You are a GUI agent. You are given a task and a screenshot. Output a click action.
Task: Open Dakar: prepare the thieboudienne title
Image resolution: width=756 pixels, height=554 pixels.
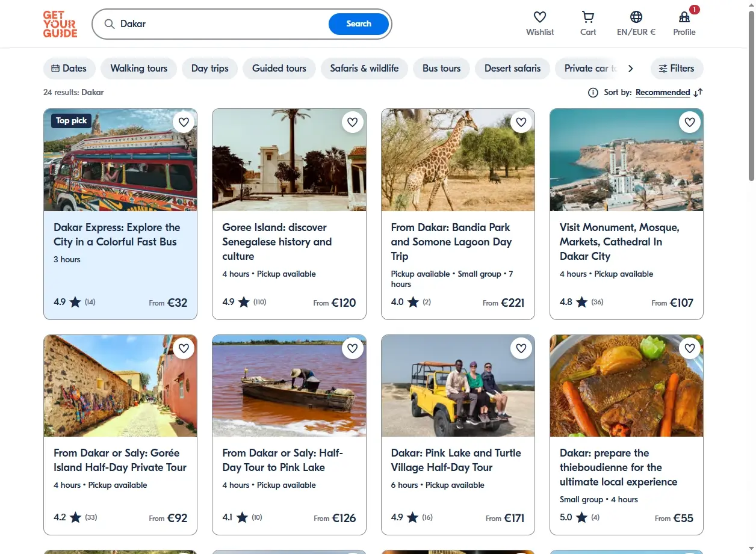tap(619, 467)
